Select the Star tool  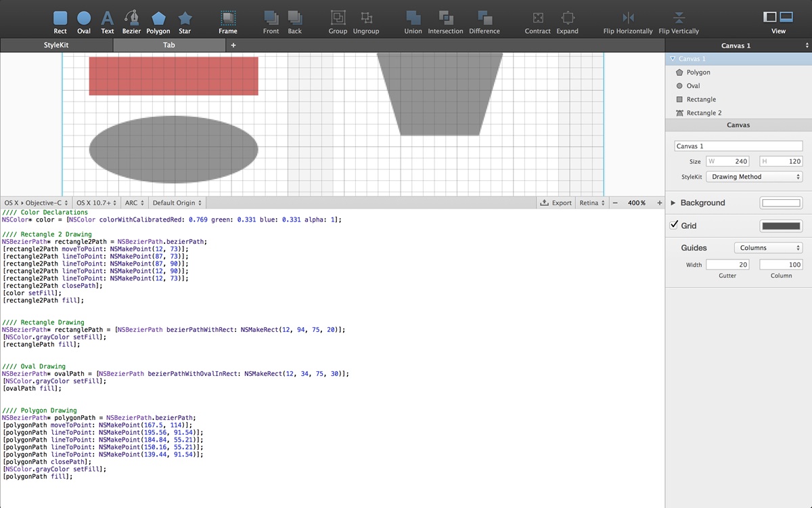tap(185, 22)
